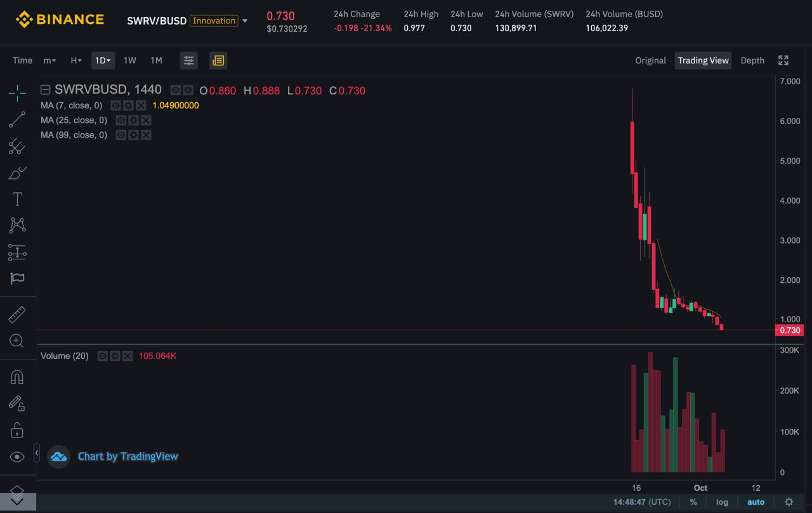
Task: Click the 0.730 current price label
Action: [x=790, y=330]
